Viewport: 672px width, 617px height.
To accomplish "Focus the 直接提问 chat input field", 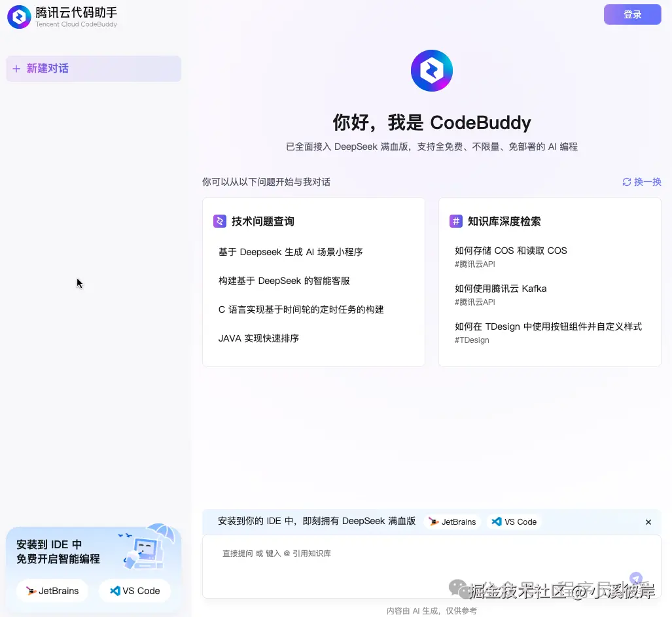I will click(x=432, y=566).
